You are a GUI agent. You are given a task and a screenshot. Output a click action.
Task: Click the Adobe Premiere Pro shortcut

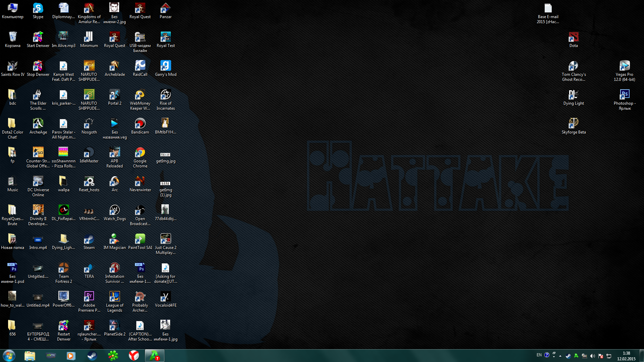point(89,297)
